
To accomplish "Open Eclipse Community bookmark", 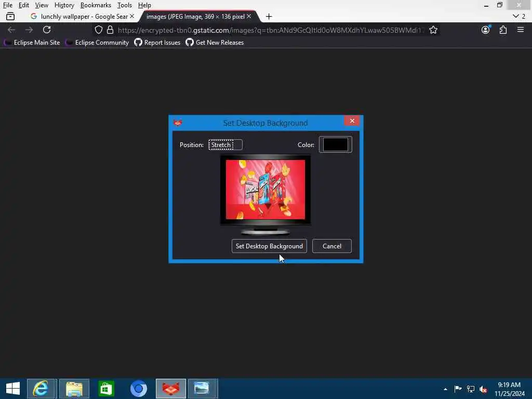I will 97,43.
